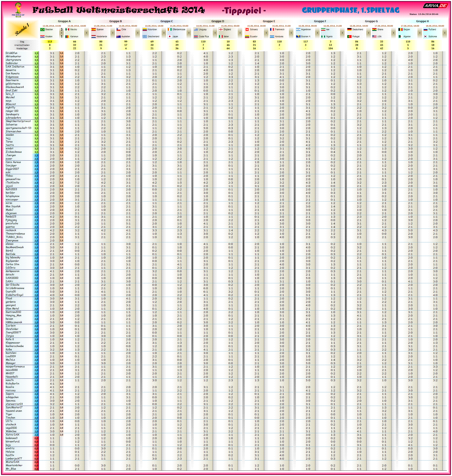Image resolution: width=452 pixels, height=476 pixels.
Task: Select the Gruppe D header
Action: pos(218,22)
